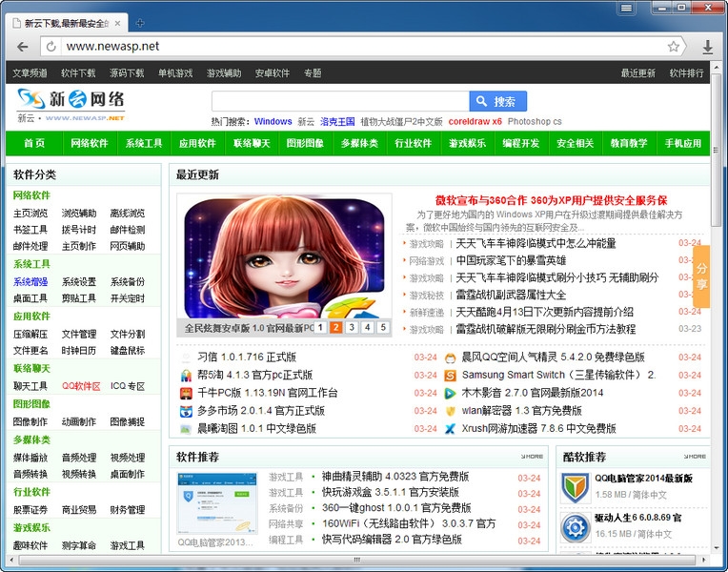Open the red QQ软件区 sidebar link
728x572 pixels.
point(81,386)
